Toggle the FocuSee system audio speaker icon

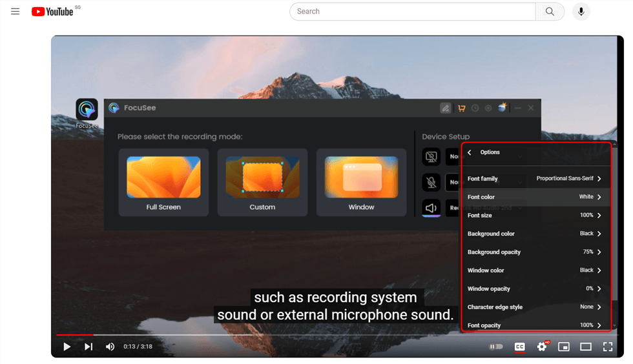[431, 208]
